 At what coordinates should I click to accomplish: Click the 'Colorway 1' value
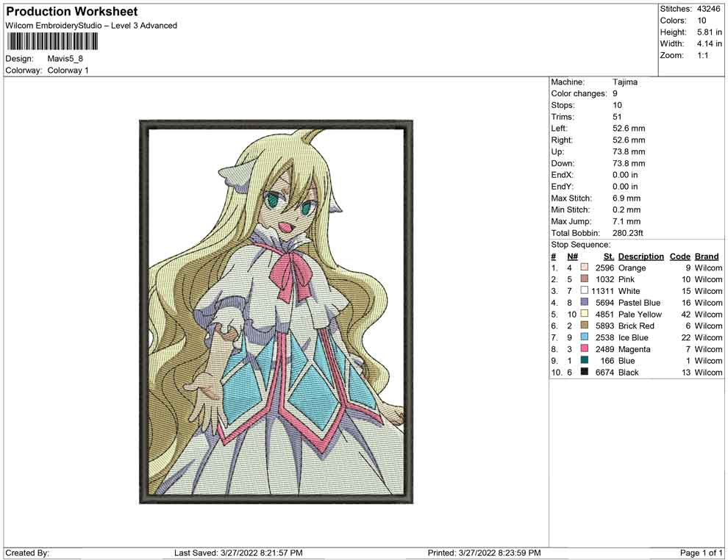pyautogui.click(x=68, y=71)
